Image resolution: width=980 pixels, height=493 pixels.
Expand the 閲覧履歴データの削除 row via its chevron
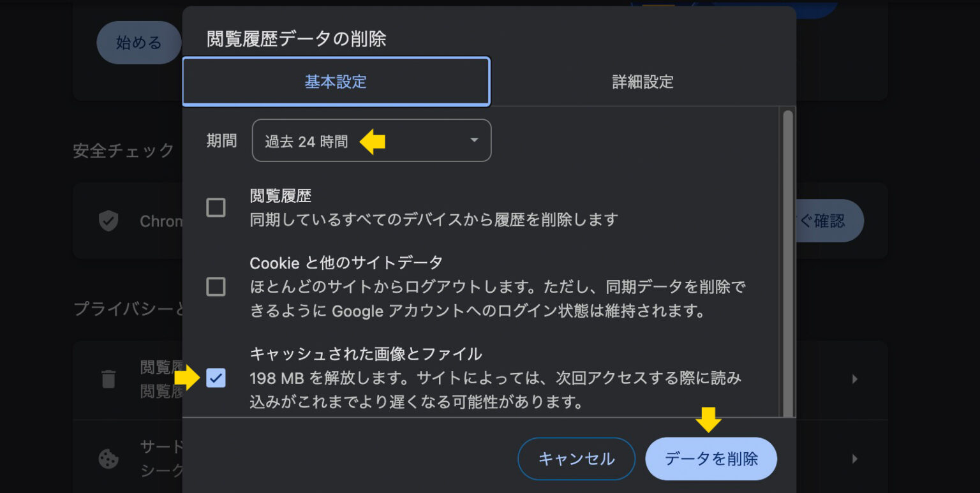[x=854, y=378]
